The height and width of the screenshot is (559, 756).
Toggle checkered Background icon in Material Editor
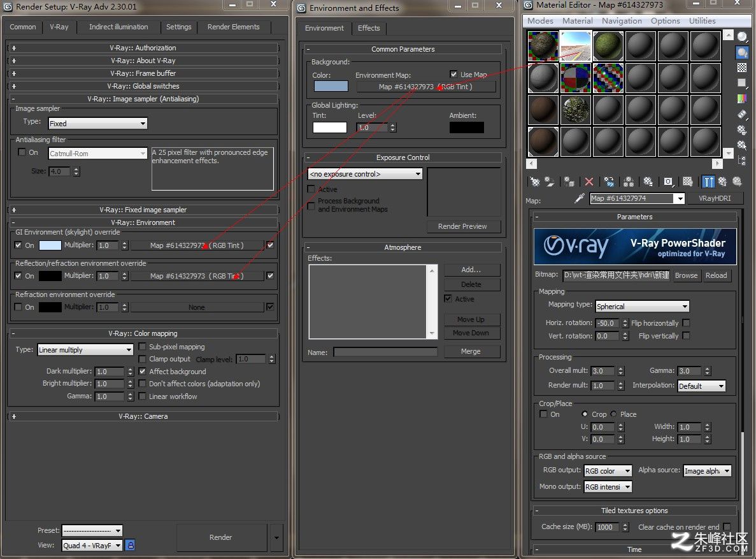tap(742, 68)
